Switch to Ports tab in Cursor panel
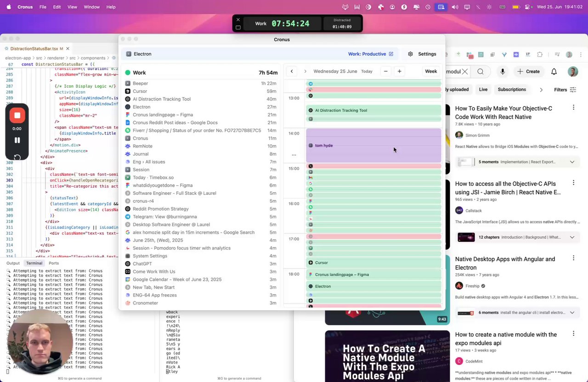The width and height of the screenshot is (588, 382). pos(54,263)
